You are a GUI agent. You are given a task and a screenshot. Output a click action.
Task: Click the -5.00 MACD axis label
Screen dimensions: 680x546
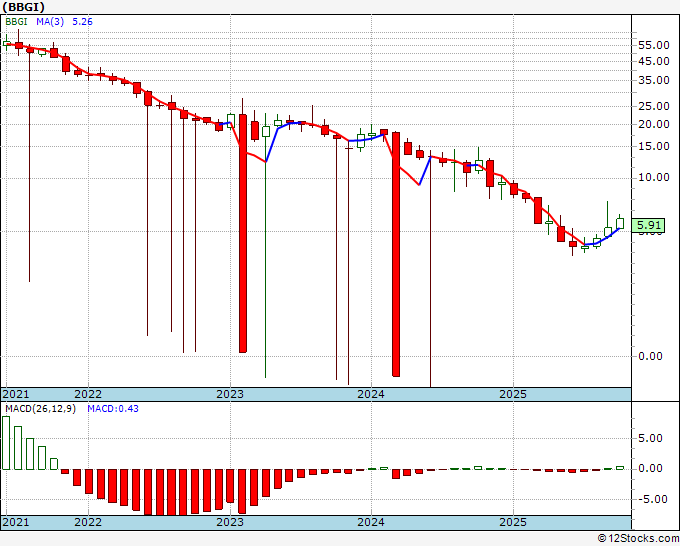pyautogui.click(x=651, y=500)
